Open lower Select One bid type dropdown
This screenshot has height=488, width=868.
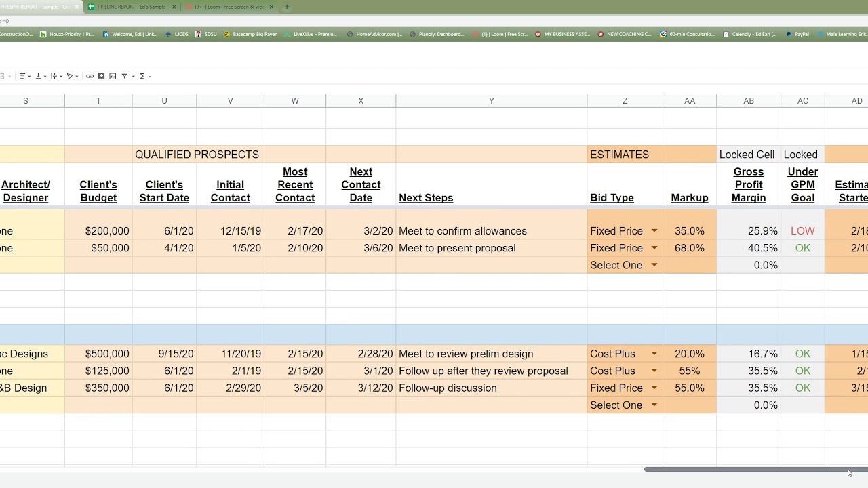click(654, 405)
